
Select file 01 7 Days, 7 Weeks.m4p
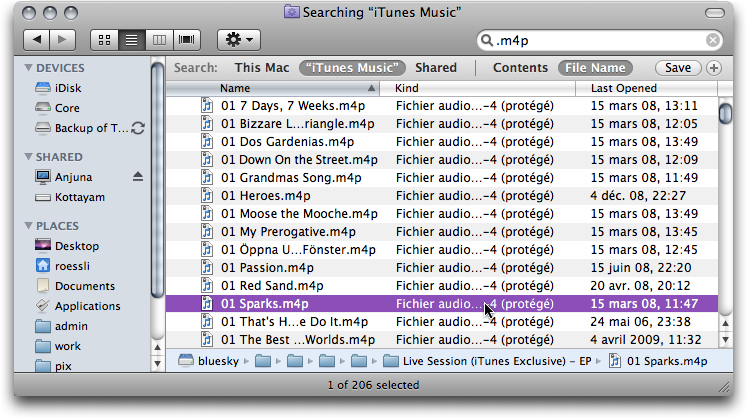pyautogui.click(x=442, y=106)
